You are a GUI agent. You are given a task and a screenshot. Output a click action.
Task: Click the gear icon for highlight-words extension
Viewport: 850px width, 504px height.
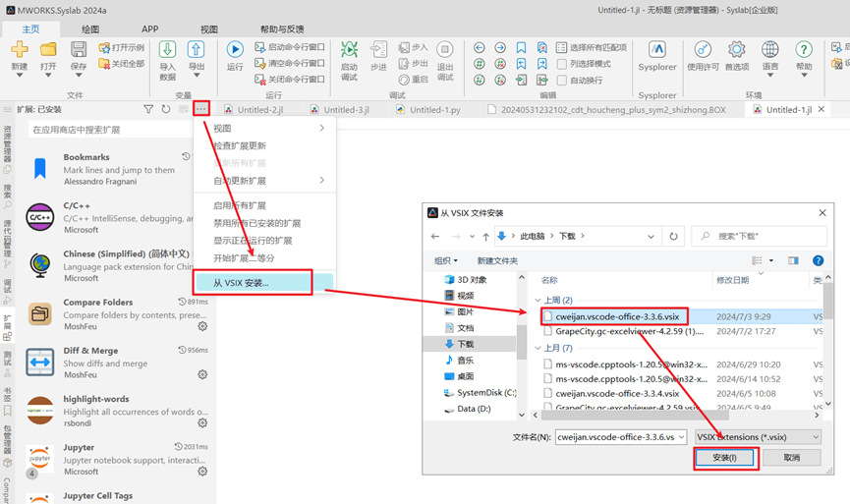coord(202,422)
